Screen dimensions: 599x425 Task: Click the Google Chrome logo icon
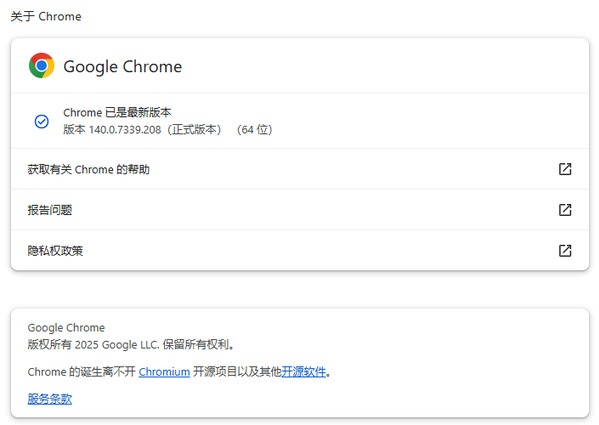42,66
